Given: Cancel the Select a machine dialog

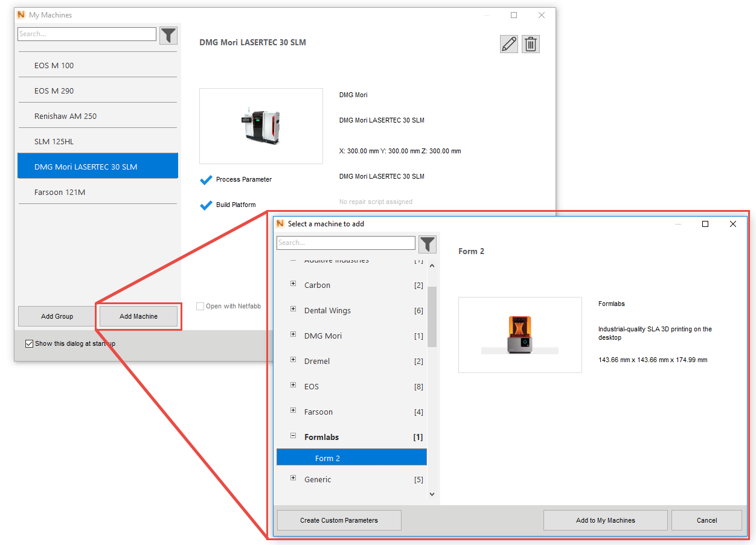Looking at the screenshot, I should click(x=706, y=520).
